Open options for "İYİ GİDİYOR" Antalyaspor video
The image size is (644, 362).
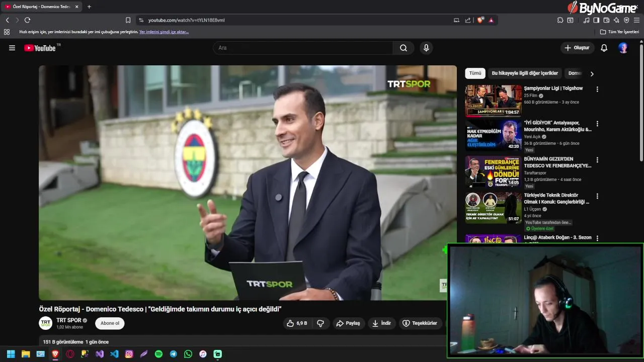pyautogui.click(x=597, y=124)
